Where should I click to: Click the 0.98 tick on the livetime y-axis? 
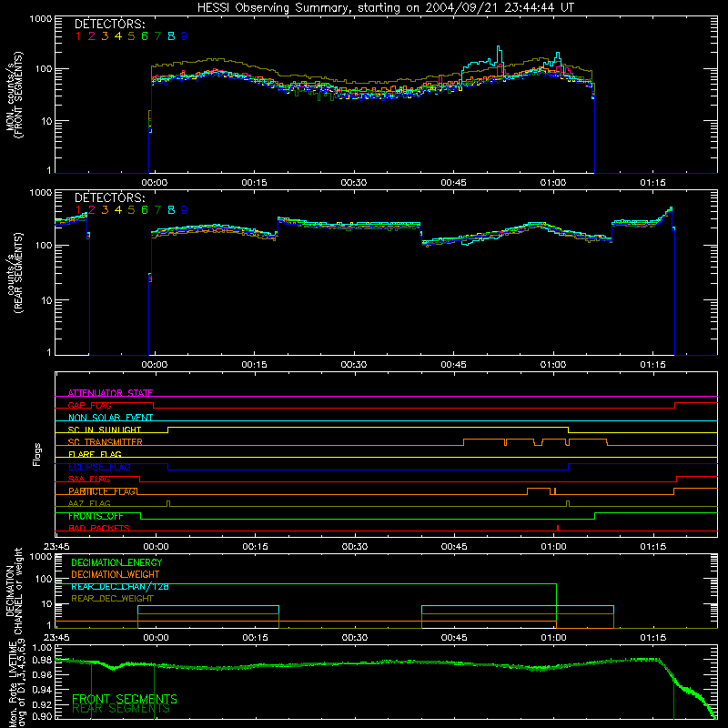pyautogui.click(x=43, y=661)
